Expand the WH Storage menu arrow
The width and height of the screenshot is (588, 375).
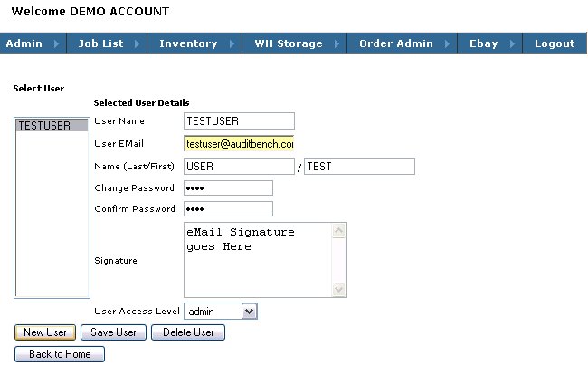pyautogui.click(x=337, y=43)
